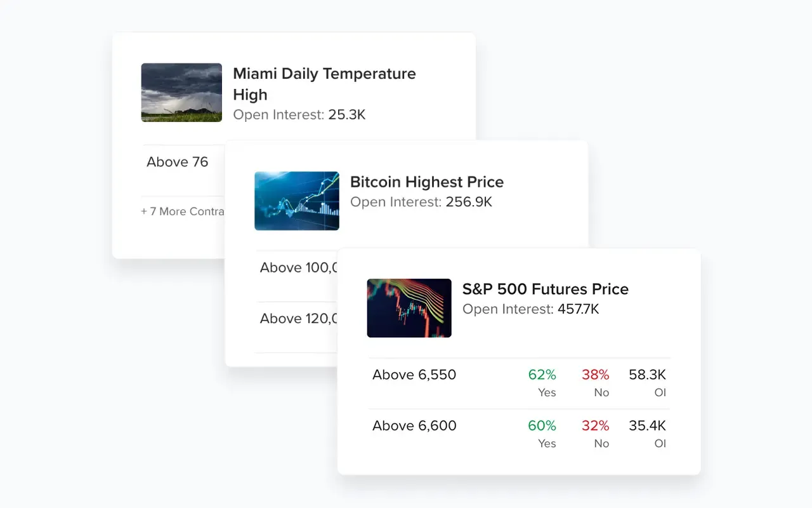Screen dimensions: 812x508
Task: Click 60% Yes for Above 6,600
Action: pyautogui.click(x=542, y=433)
